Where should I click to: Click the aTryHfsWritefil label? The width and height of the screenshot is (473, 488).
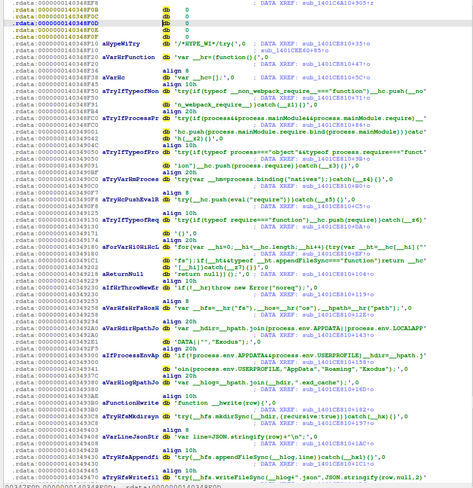click(x=130, y=478)
